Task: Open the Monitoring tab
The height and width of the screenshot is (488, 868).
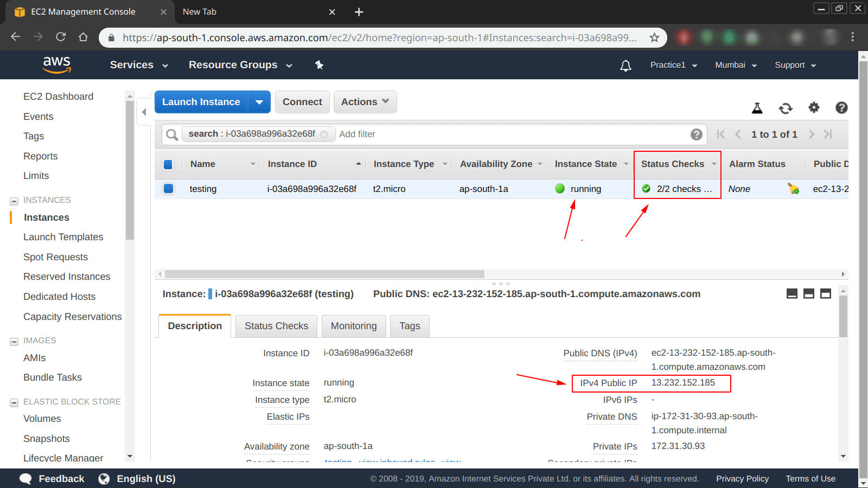Action: [354, 326]
